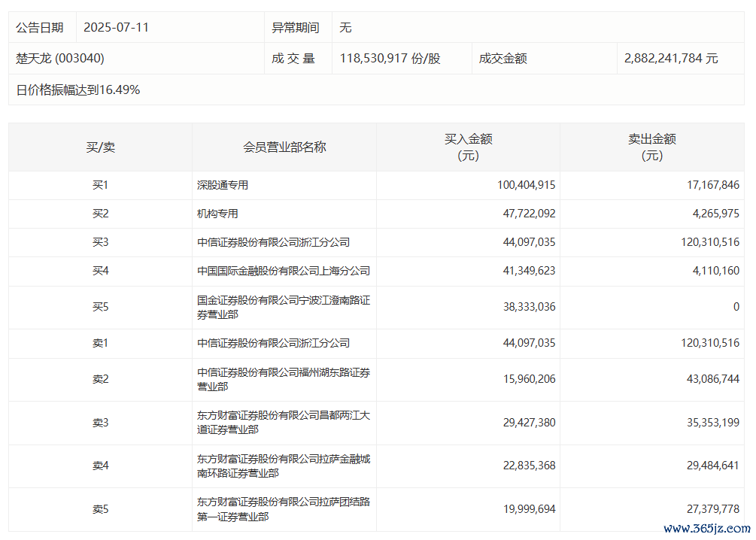This screenshot has height=540, width=756.
Task: Click the 会员营业部名称 column header
Action: (x=284, y=147)
